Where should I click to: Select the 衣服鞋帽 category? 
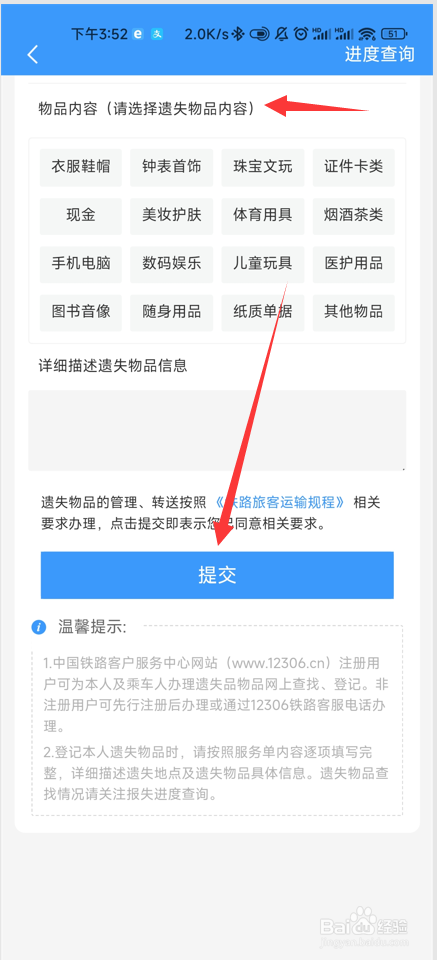pyautogui.click(x=81, y=167)
